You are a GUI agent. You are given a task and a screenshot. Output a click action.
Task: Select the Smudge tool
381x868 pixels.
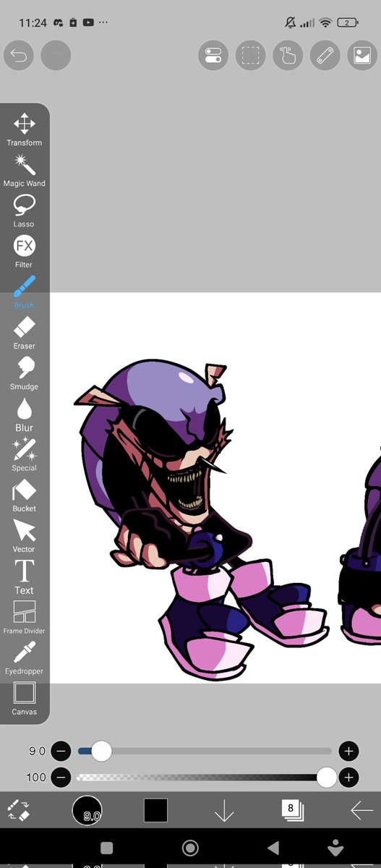tap(25, 374)
